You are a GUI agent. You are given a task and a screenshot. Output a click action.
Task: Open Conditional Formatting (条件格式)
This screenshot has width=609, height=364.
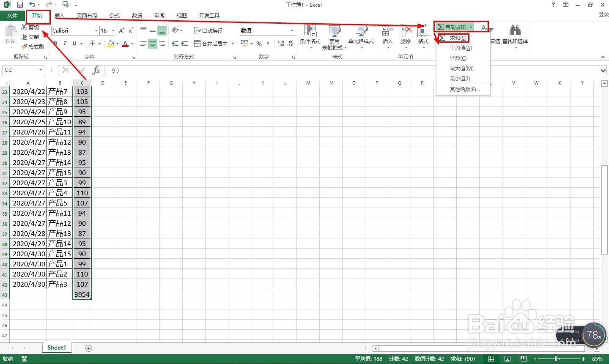[x=310, y=36]
